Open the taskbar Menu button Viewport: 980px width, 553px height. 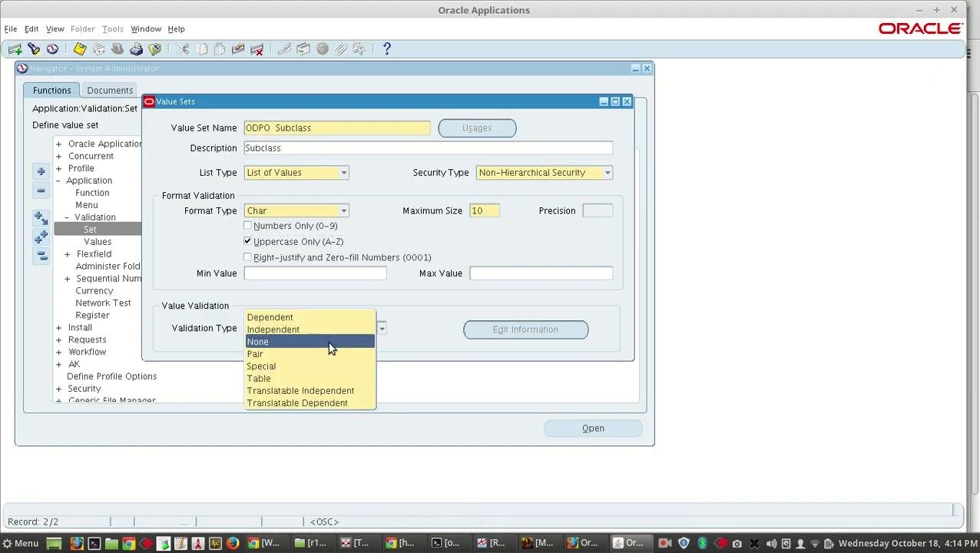pos(21,543)
